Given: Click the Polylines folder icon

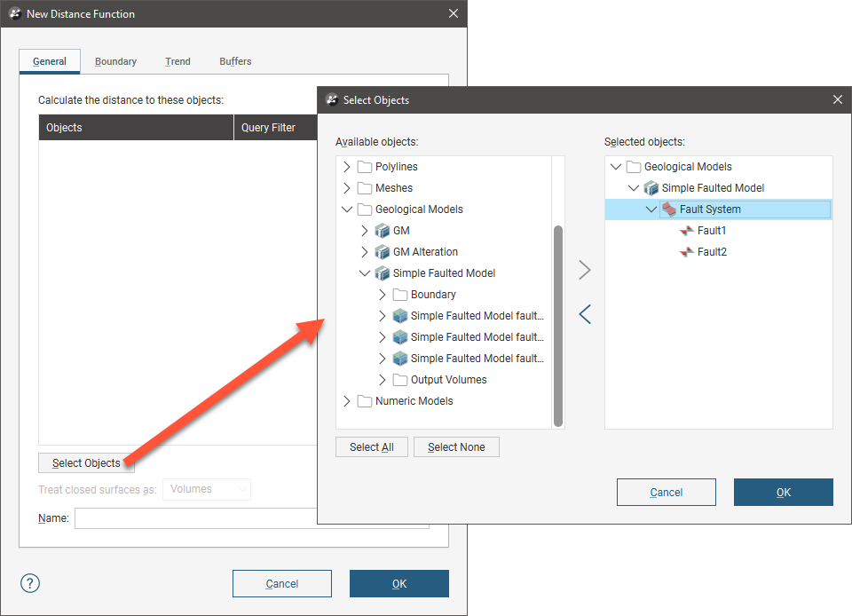Looking at the screenshot, I should 364,167.
